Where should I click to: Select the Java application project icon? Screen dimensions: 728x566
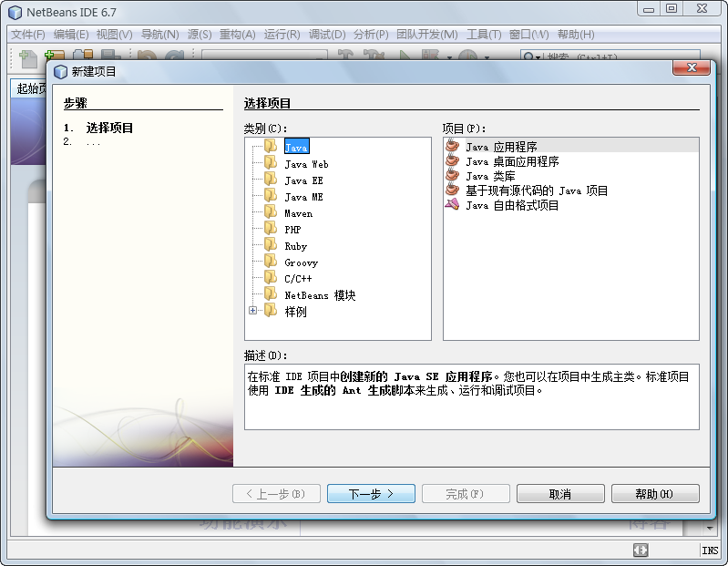click(452, 147)
